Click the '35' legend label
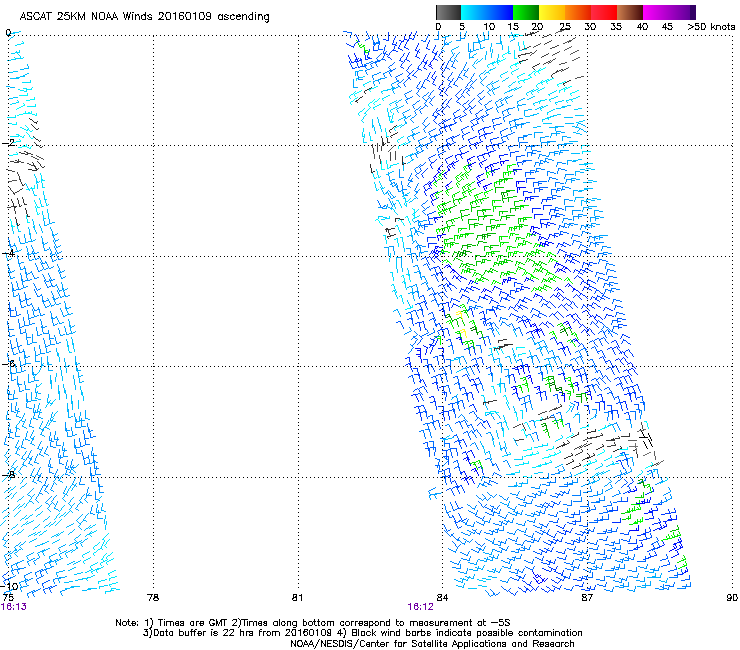Viewport: 740px width, 650px height. click(616, 27)
